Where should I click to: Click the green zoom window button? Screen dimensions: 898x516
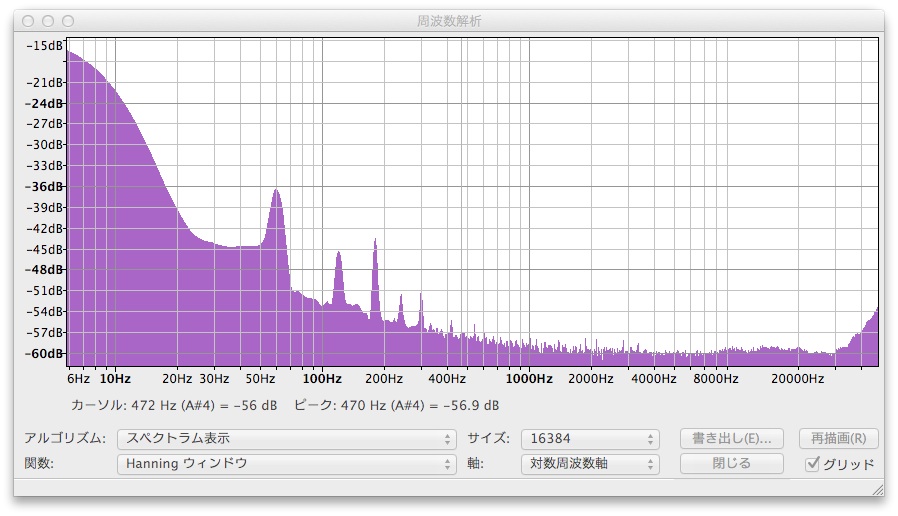click(68, 21)
